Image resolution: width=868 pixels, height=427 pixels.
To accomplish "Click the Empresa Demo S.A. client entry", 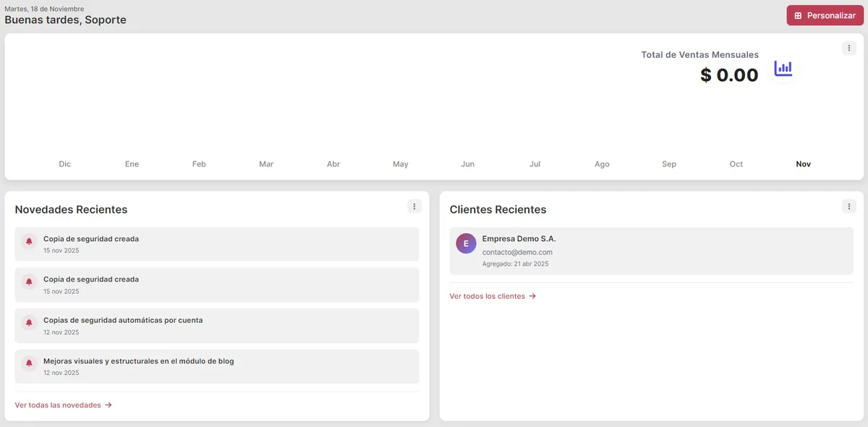I will tap(651, 250).
